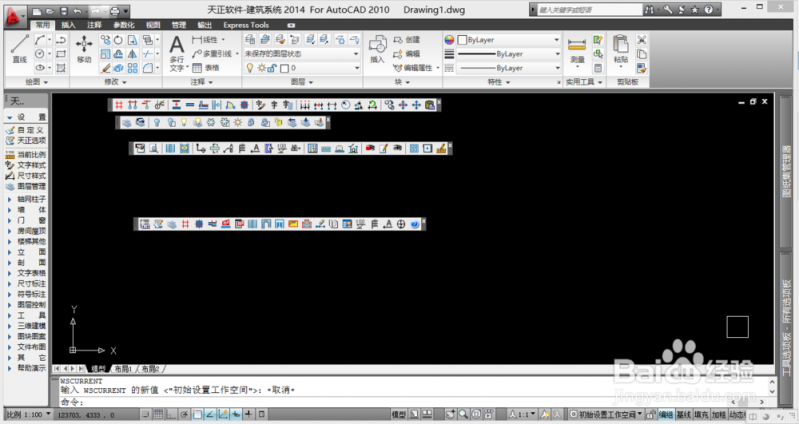
Task: Switch to the 布局1 layout tab
Action: pos(123,368)
